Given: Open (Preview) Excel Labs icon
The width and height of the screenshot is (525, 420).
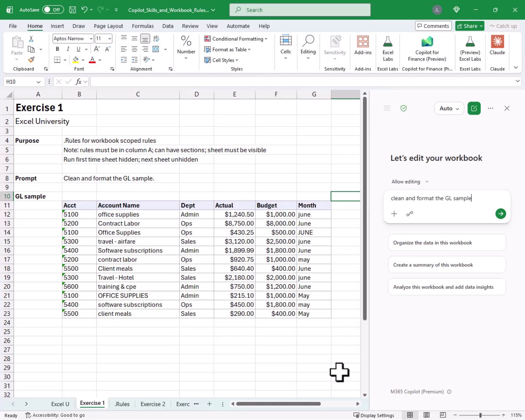Looking at the screenshot, I should (x=470, y=48).
